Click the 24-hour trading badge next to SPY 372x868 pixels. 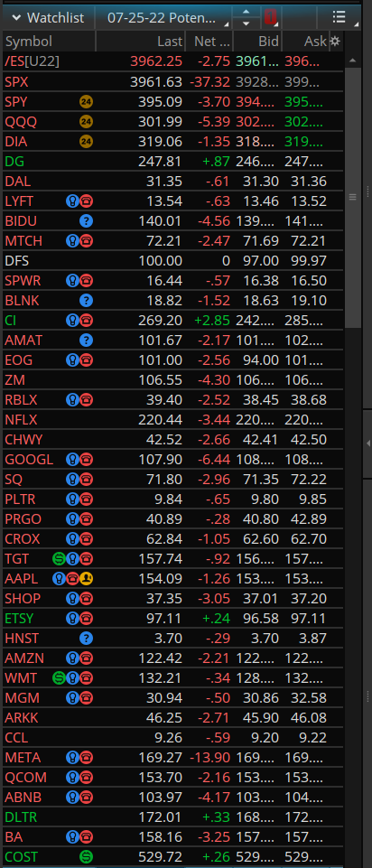coord(86,102)
